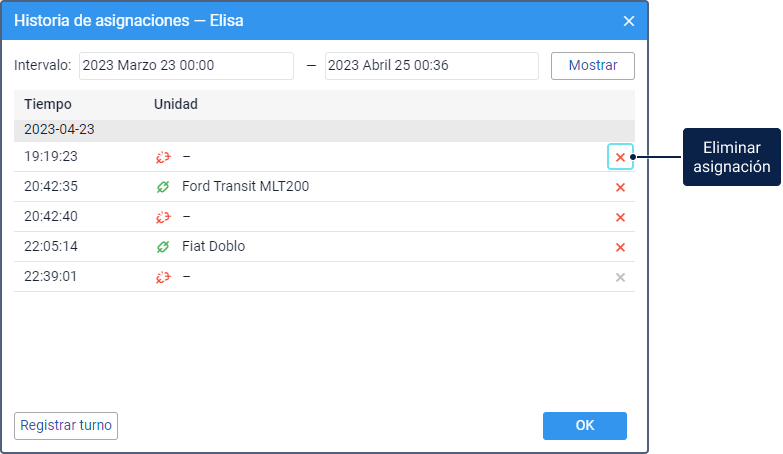Delete the Fiat Doblo assignment
Viewport: 783px width, 454px height.
620,247
